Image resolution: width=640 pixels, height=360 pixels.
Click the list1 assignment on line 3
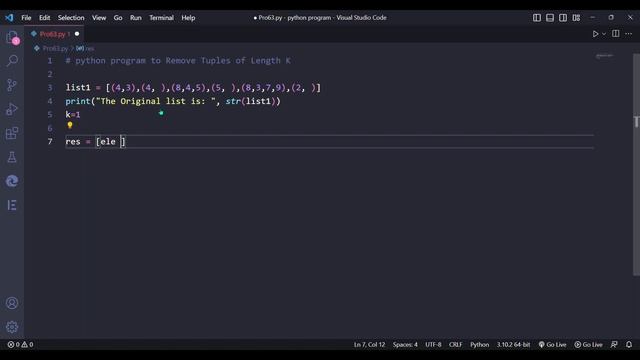(x=193, y=88)
